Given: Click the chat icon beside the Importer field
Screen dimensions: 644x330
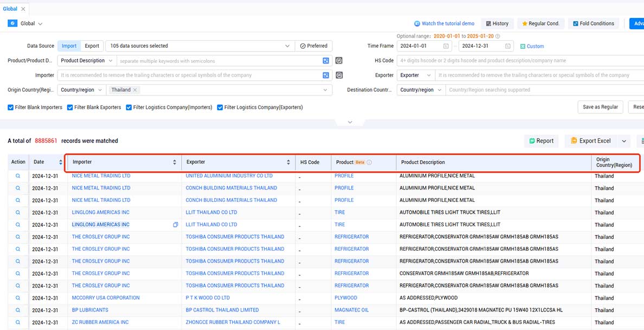Looking at the screenshot, I should click(x=339, y=75).
